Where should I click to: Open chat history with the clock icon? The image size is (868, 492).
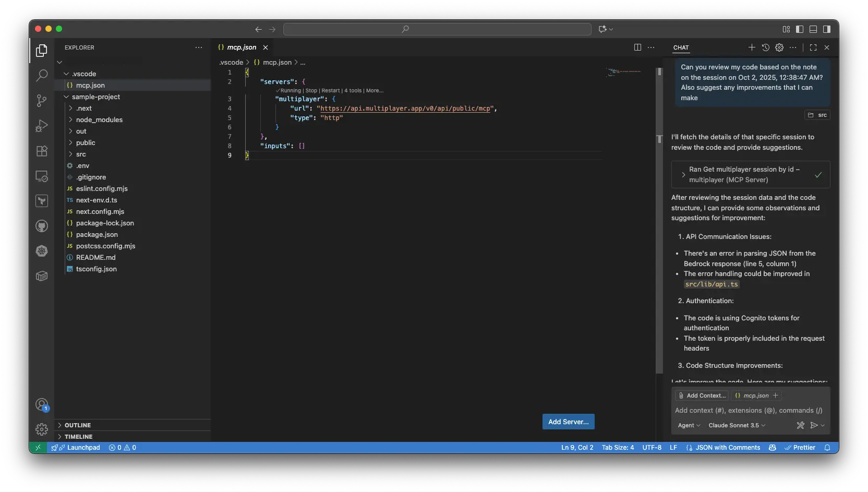(x=765, y=47)
